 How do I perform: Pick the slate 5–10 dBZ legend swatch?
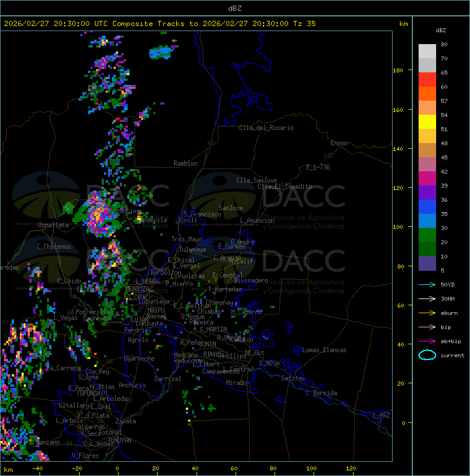pos(427,263)
